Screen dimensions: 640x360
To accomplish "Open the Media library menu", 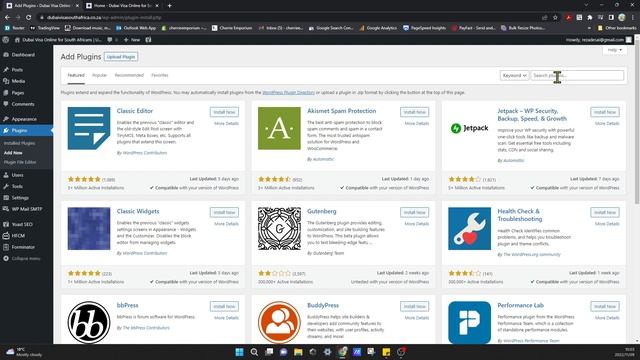I will 18,81.
